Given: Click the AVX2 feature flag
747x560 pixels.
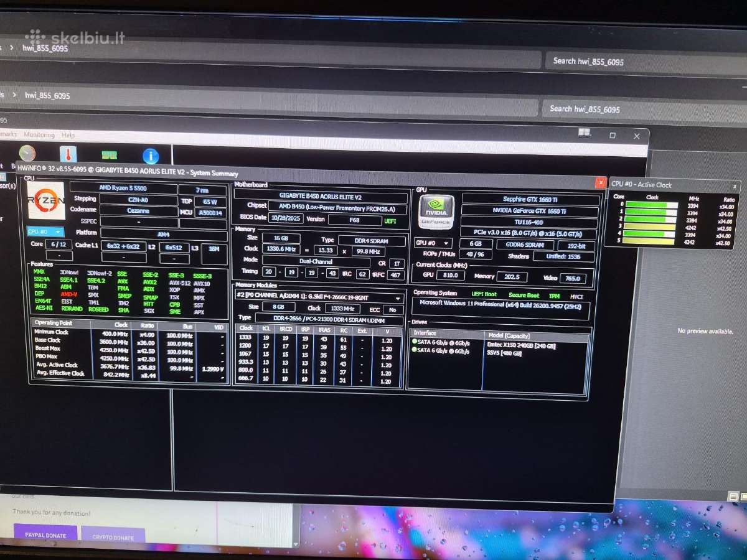Looking at the screenshot, I should pos(149,282).
